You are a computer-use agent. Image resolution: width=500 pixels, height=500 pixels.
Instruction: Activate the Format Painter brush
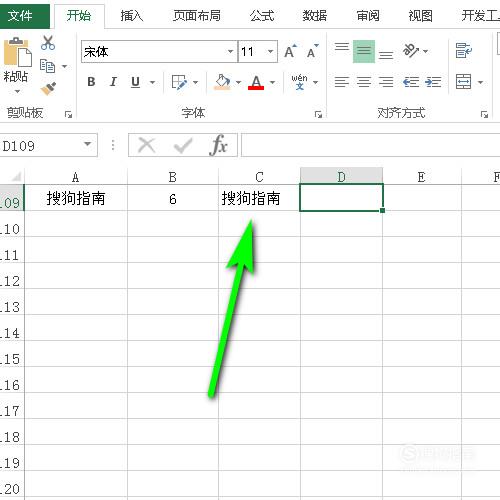48,89
